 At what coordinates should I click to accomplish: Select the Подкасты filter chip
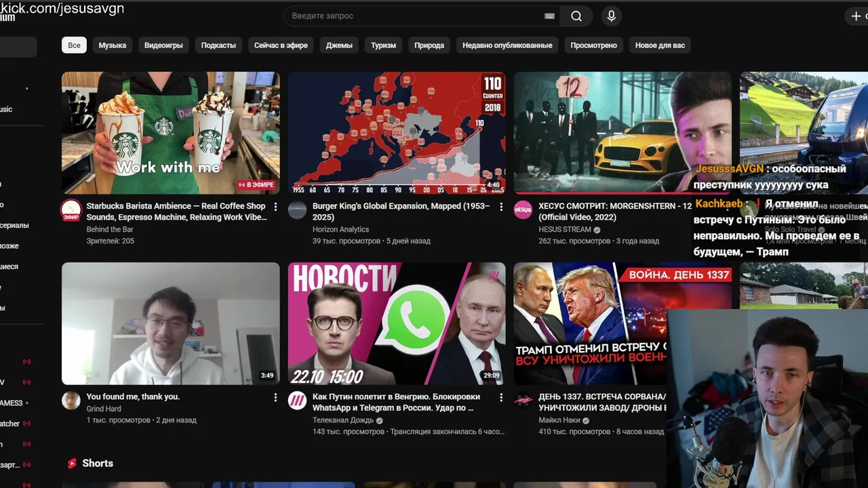point(218,45)
